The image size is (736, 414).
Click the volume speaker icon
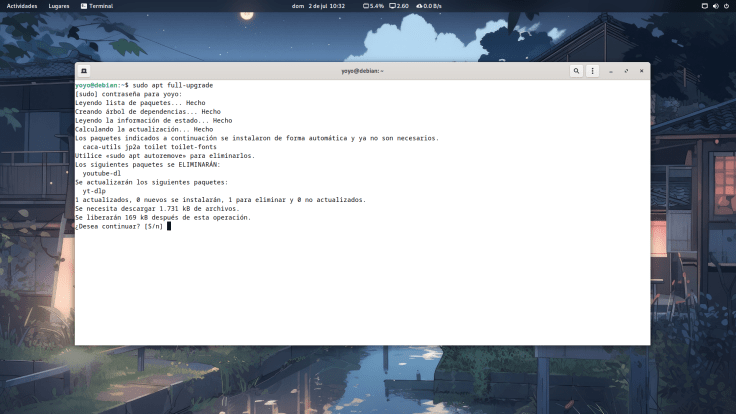click(x=715, y=6)
